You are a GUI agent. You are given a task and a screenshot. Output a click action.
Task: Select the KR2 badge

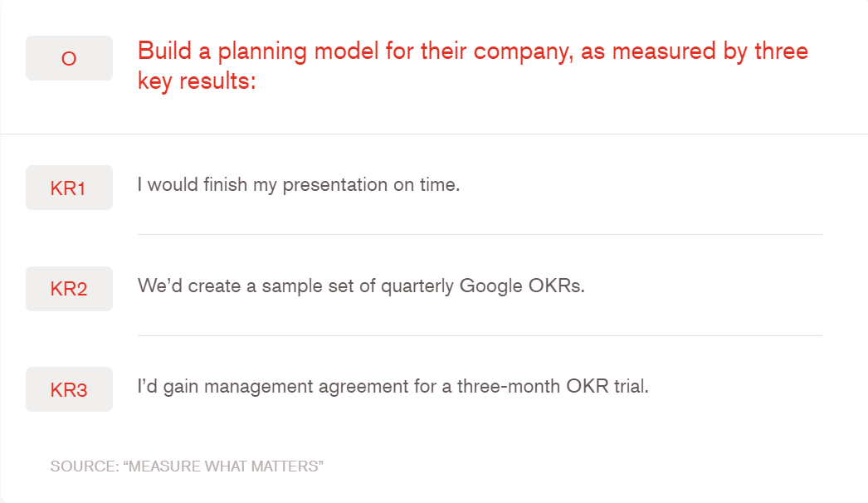tap(69, 289)
